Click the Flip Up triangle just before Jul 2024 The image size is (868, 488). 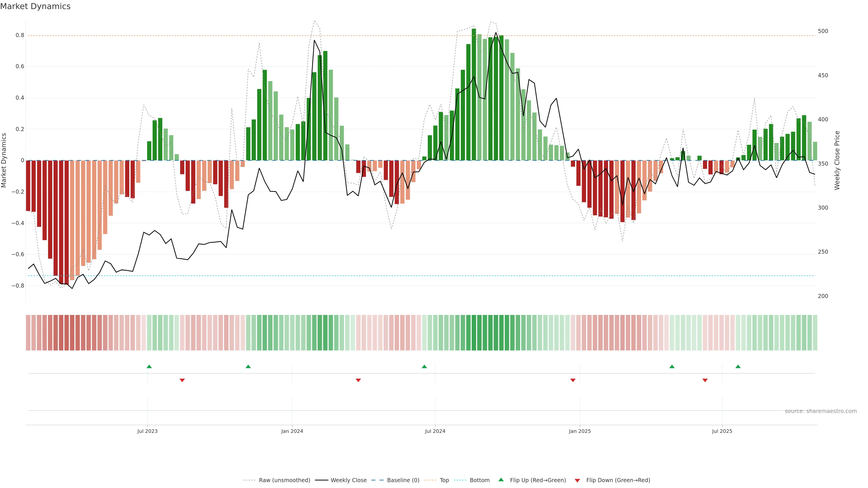[x=424, y=366]
